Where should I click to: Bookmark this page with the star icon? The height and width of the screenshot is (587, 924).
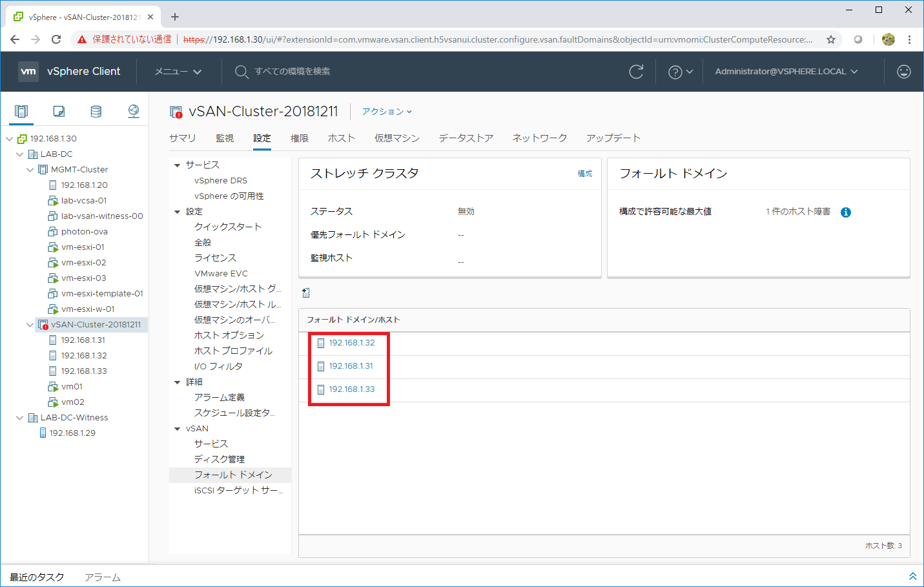[x=831, y=39]
